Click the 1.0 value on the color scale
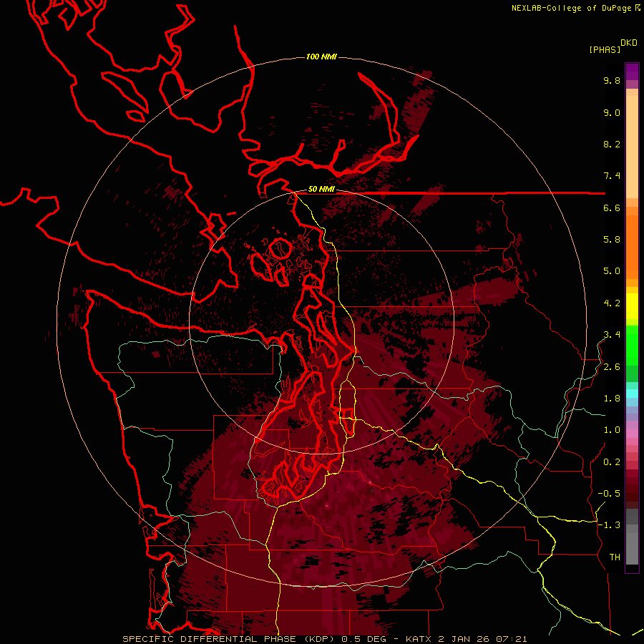The width and height of the screenshot is (644, 644). (x=612, y=430)
